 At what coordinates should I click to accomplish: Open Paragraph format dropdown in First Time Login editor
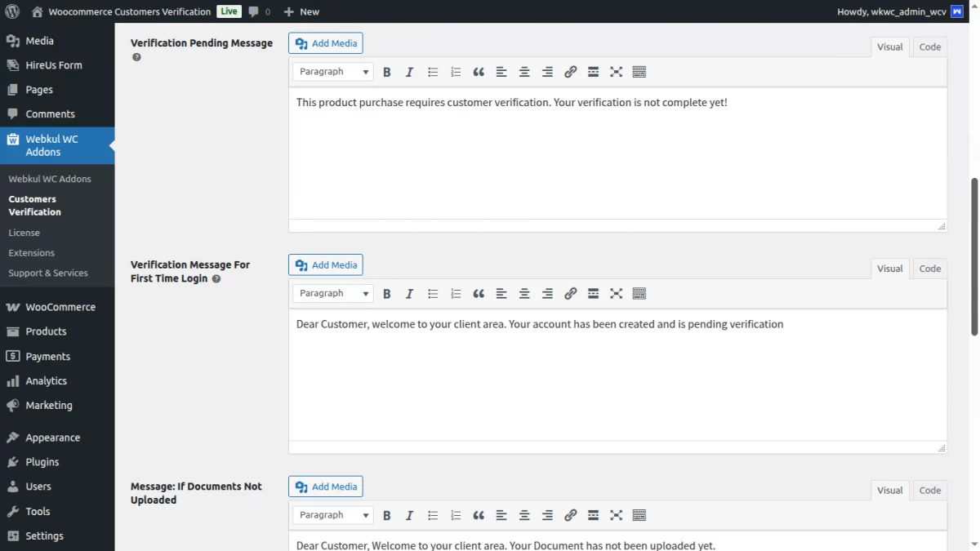333,294
